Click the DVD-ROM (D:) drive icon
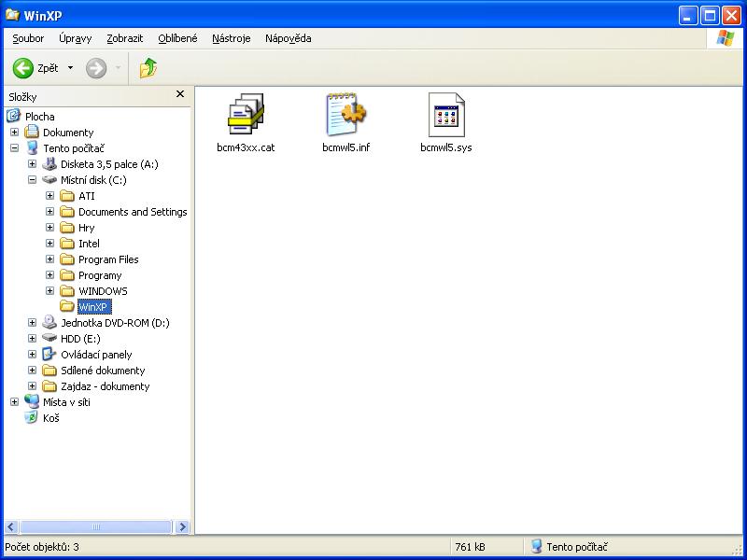The image size is (747, 560). 49,322
